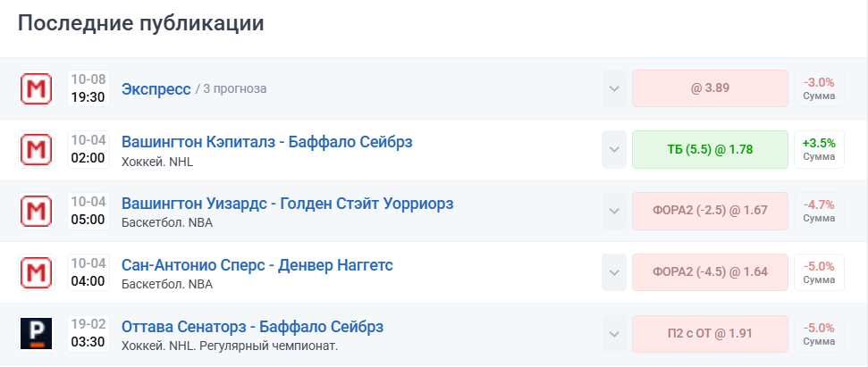Click the @ 3.89 odds button
This screenshot has height=367, width=868.
tap(710, 88)
